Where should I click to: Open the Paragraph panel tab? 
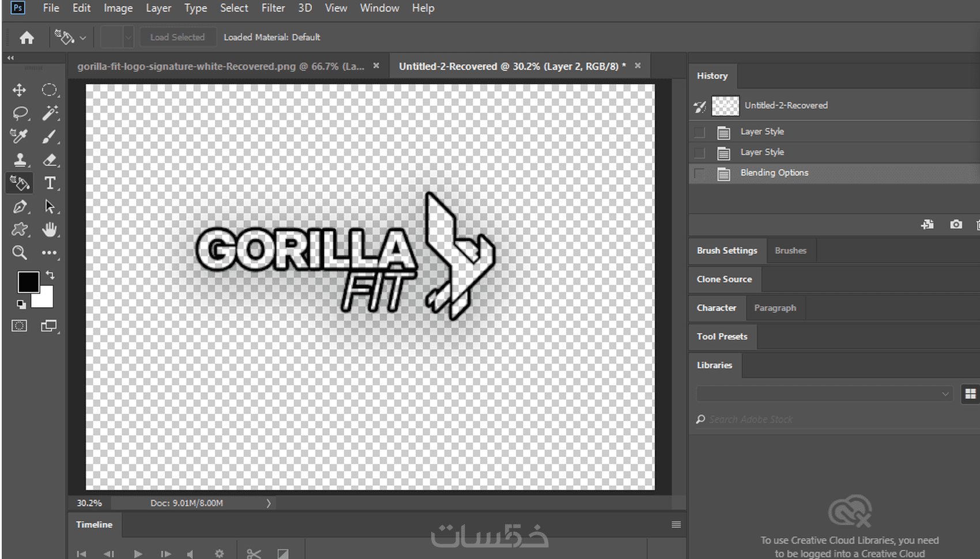(x=775, y=308)
